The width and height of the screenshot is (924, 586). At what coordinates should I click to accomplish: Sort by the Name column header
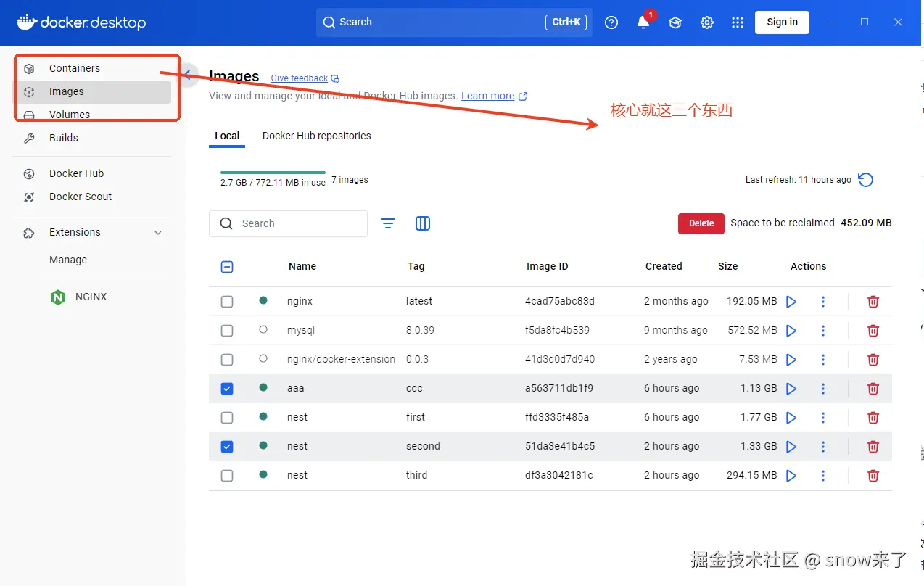[x=302, y=266]
